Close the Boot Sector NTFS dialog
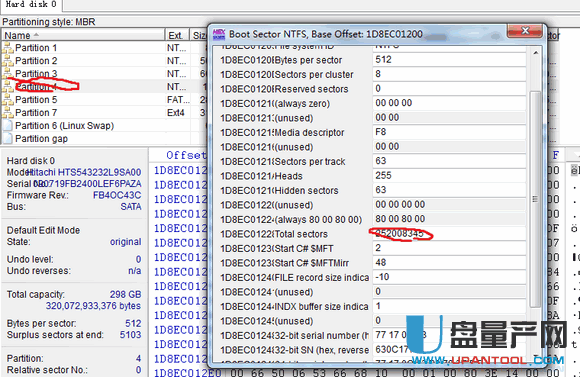 coord(526,31)
